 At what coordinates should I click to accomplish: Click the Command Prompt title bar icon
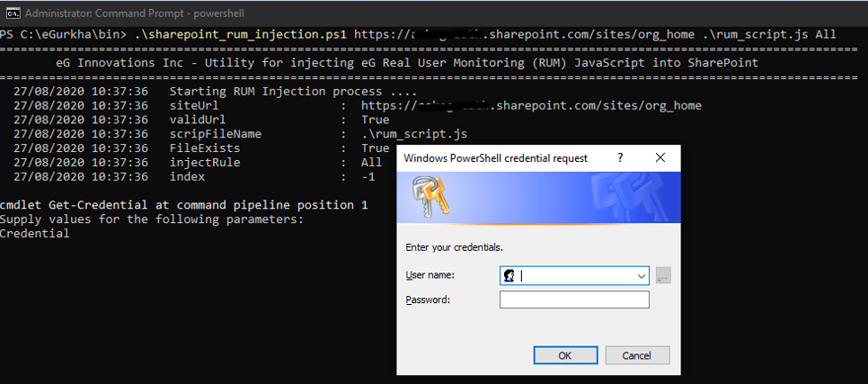(13, 13)
